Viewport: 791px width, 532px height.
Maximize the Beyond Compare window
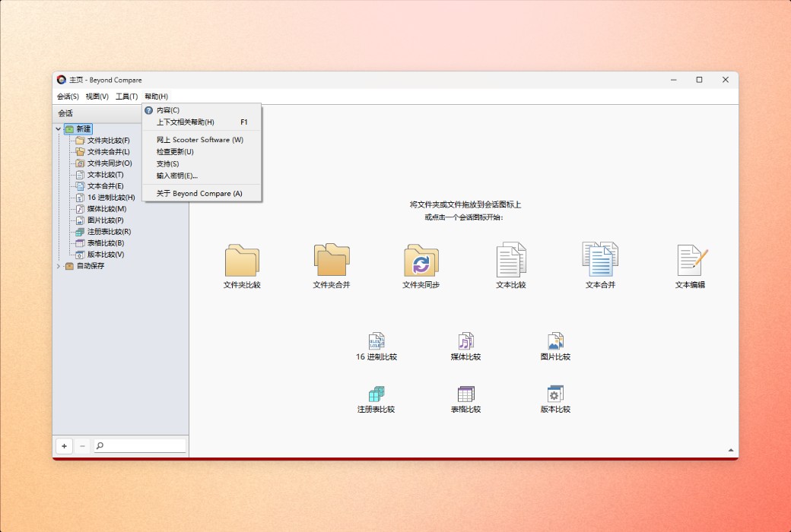pos(699,80)
